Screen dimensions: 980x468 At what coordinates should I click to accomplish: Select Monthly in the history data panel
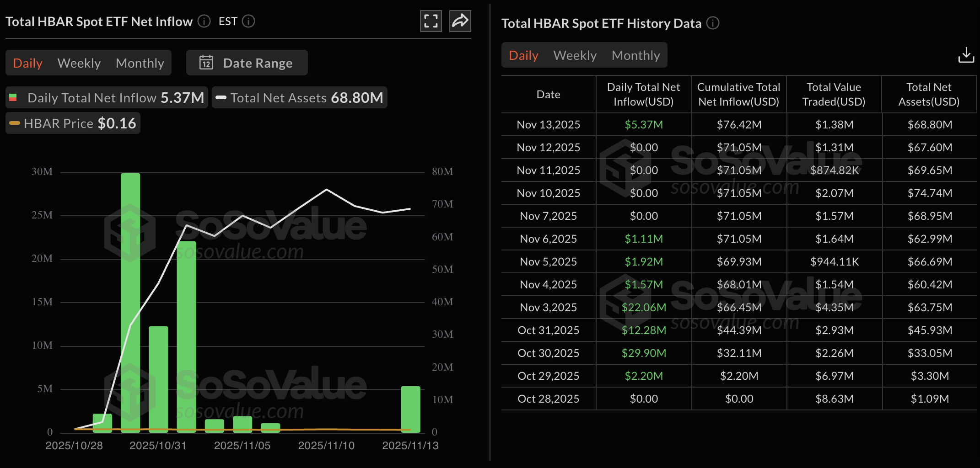635,55
